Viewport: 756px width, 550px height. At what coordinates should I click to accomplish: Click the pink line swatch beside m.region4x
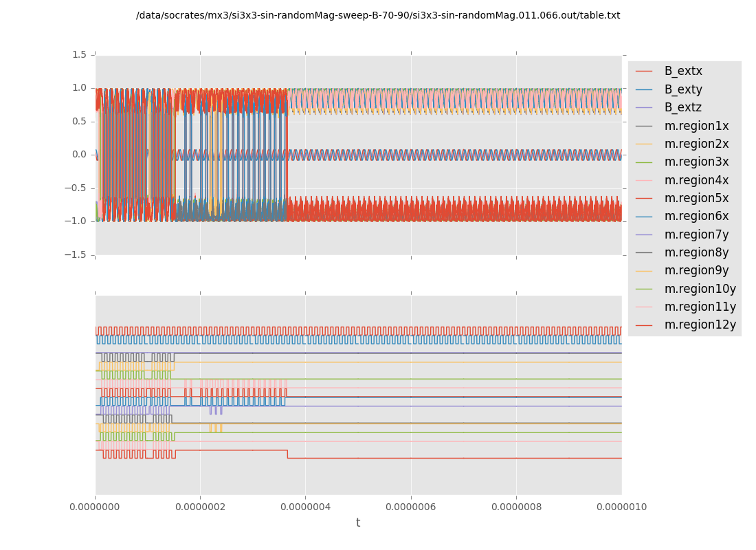(644, 180)
